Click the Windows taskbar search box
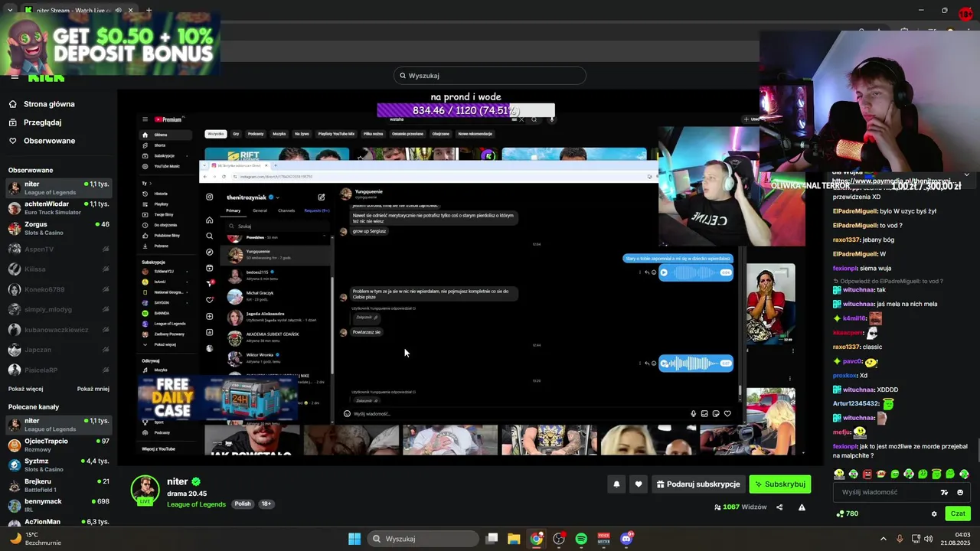 pos(424,539)
